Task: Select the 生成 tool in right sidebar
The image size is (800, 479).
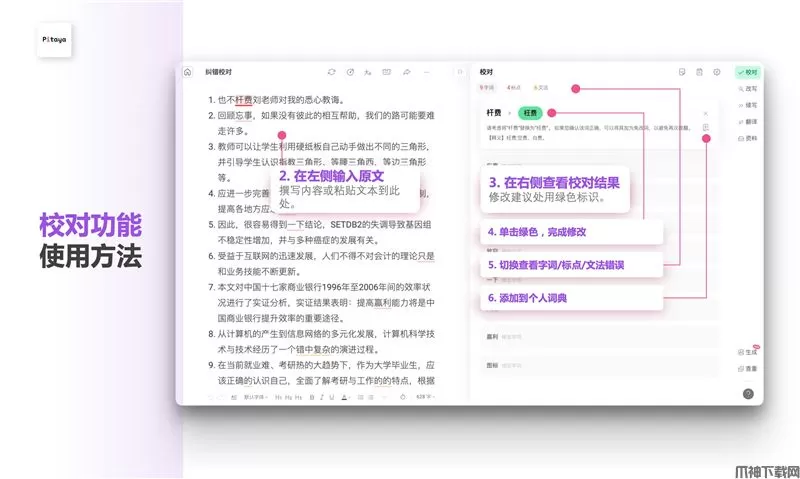Action: [747, 352]
